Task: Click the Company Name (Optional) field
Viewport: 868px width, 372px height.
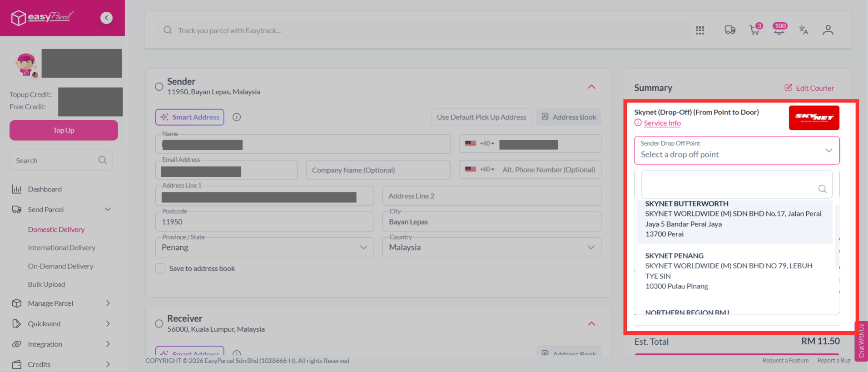Action: pos(378,170)
